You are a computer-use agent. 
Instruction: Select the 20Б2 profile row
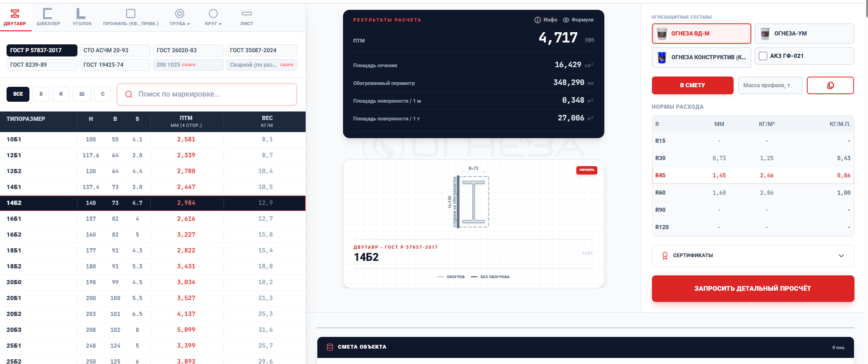153,314
